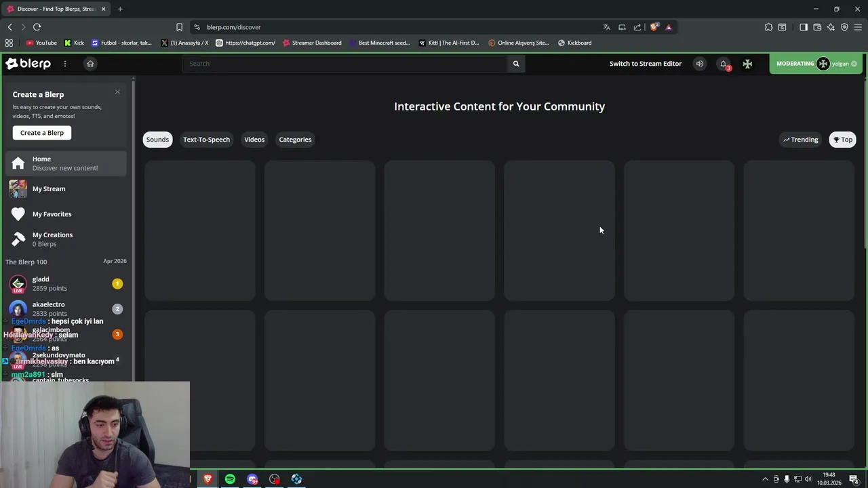Viewport: 868px width, 488px height.
Task: Open the Streamer Dashboard bookmark
Action: click(312, 43)
